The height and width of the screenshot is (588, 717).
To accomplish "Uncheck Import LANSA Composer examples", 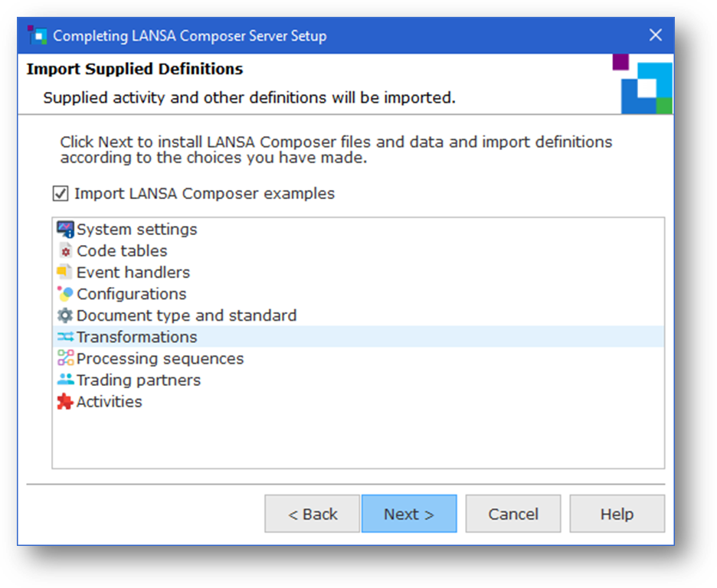I will pos(61,194).
